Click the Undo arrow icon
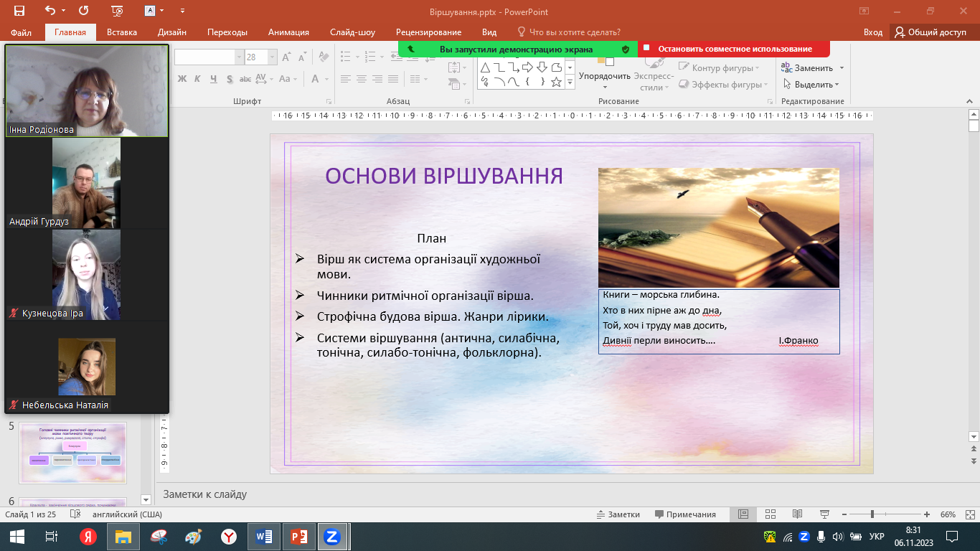 50,11
